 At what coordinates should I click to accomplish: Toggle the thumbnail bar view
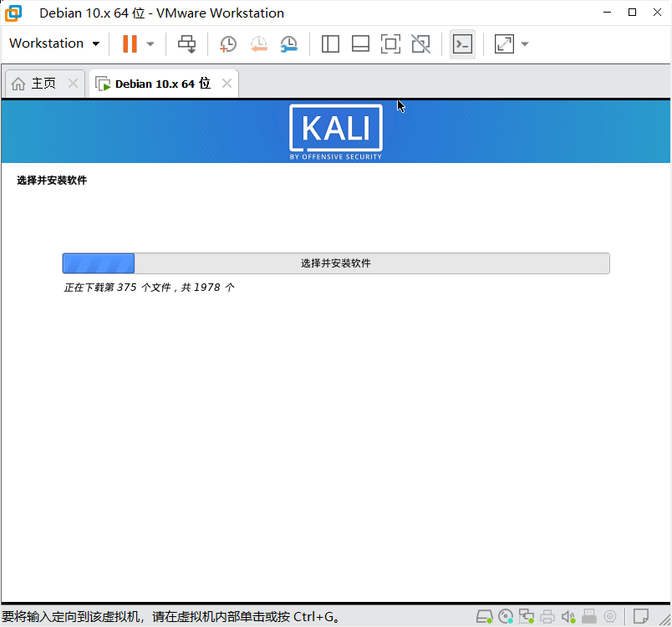(x=360, y=43)
